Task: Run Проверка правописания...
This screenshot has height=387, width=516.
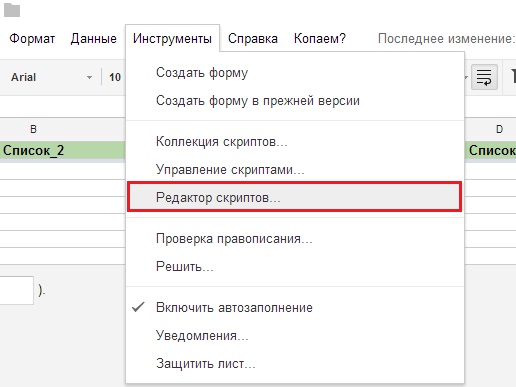Action: click(295, 239)
